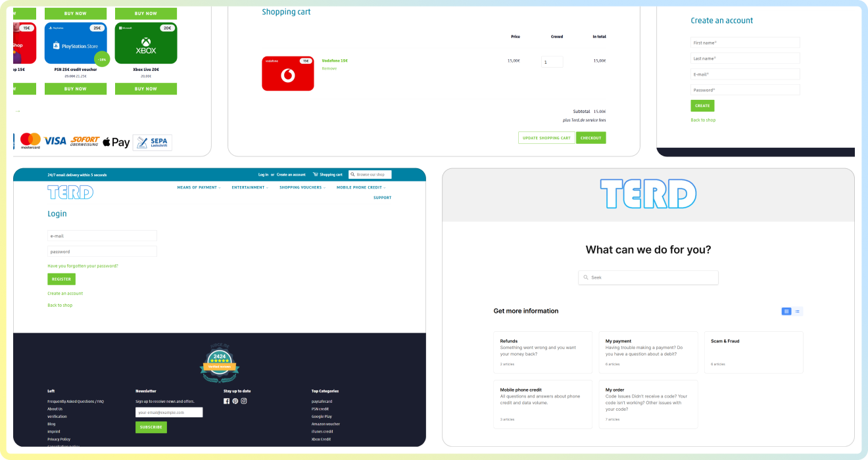Open the About Us footer link

pyautogui.click(x=55, y=409)
